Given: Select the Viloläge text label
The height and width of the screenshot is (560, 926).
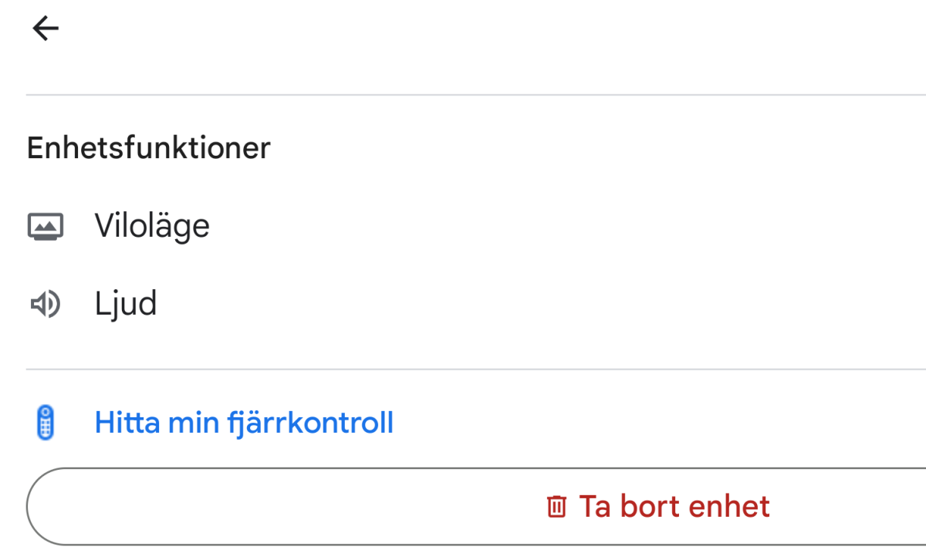Looking at the screenshot, I should 152,227.
